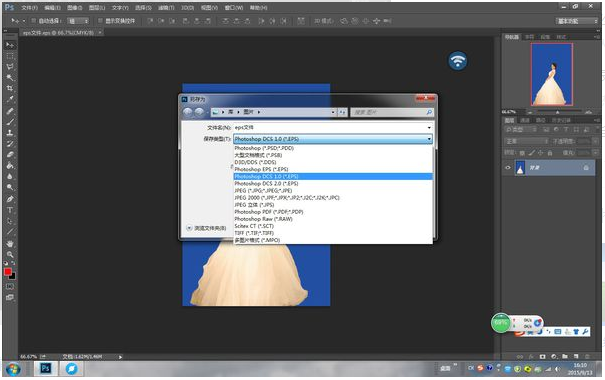Click the Navigator zoom slider
This screenshot has height=380, width=605.
[558, 112]
